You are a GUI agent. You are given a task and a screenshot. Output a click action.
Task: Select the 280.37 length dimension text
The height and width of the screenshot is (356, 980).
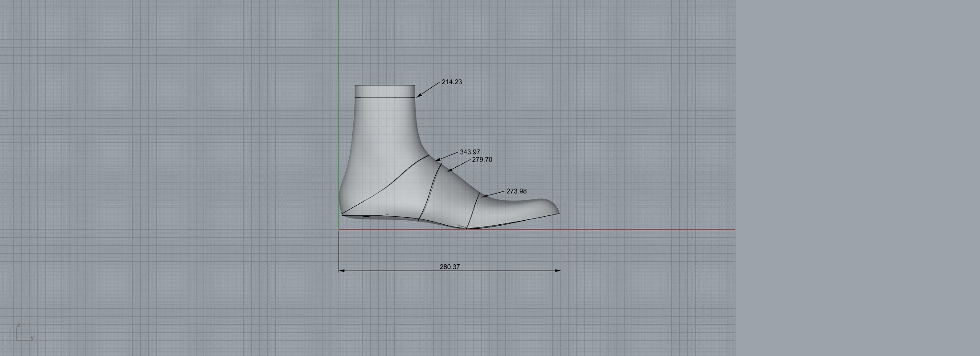click(449, 267)
